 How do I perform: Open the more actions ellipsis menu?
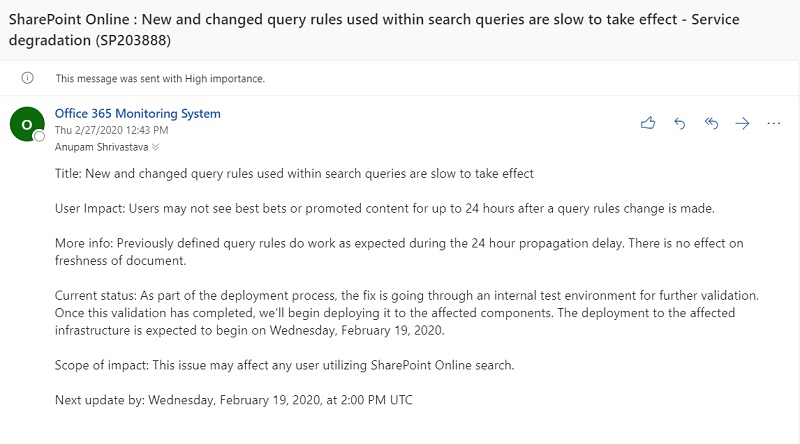(773, 123)
